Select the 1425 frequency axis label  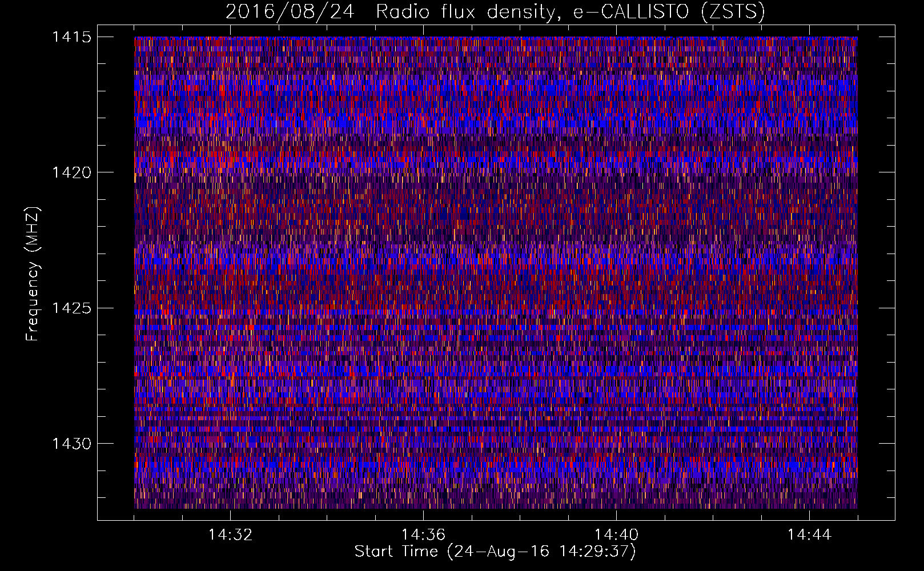pos(71,308)
